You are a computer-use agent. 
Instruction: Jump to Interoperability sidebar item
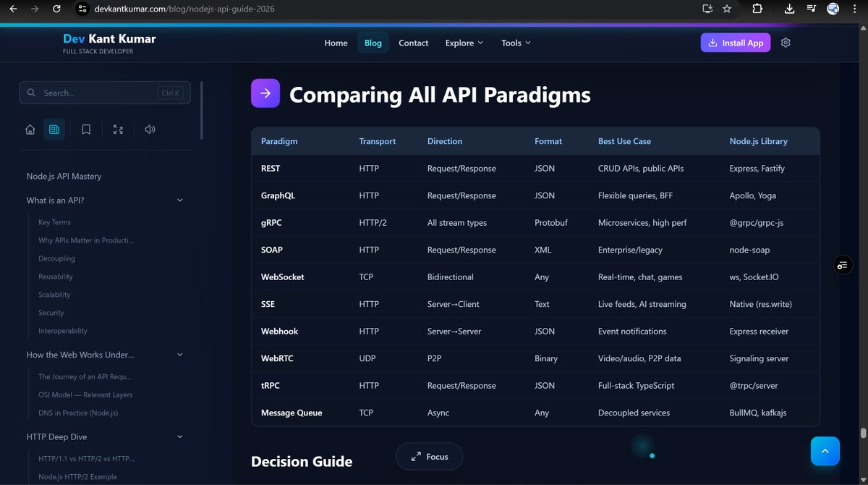coord(63,331)
